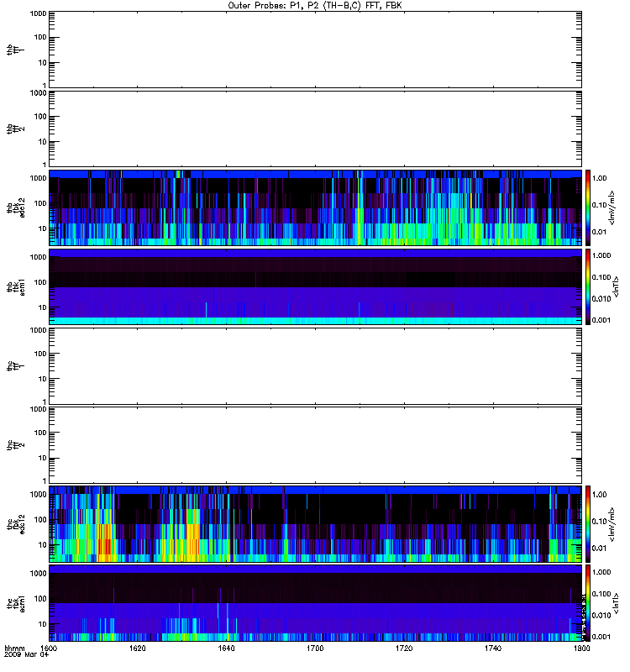Click the thc fbk scm1 spectrogram panel
Screen dimensions: 630x672
[x=315, y=603]
